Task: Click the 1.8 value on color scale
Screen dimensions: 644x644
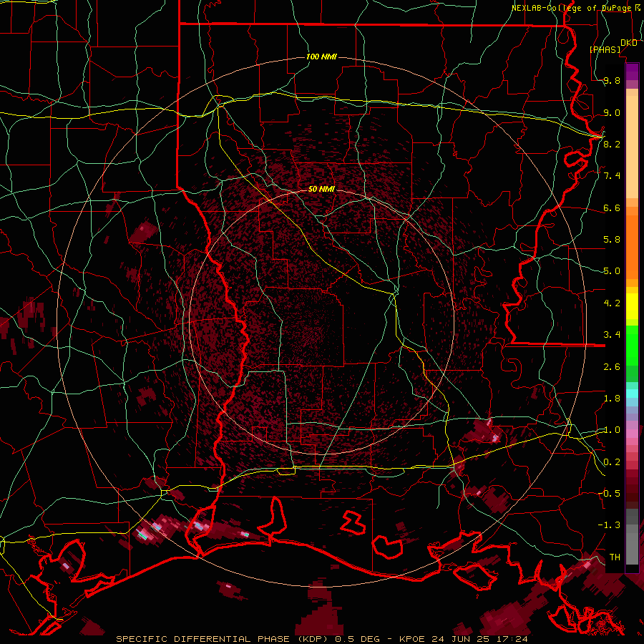Action: coord(612,399)
